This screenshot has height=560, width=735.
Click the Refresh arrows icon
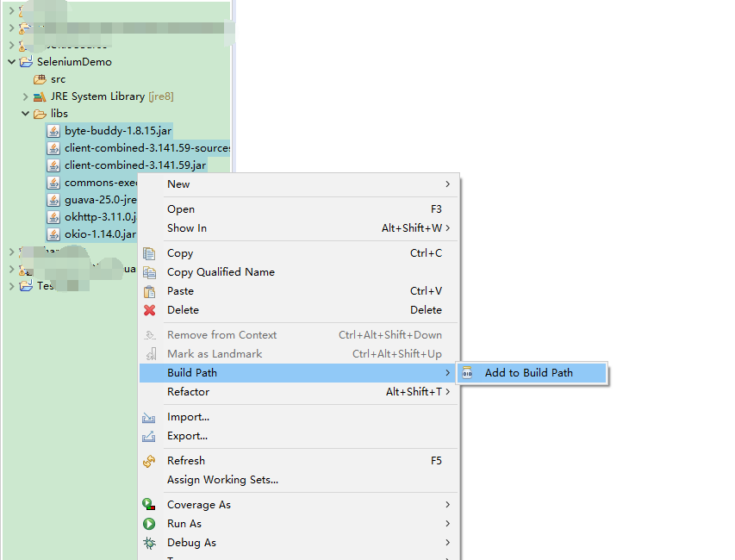149,461
